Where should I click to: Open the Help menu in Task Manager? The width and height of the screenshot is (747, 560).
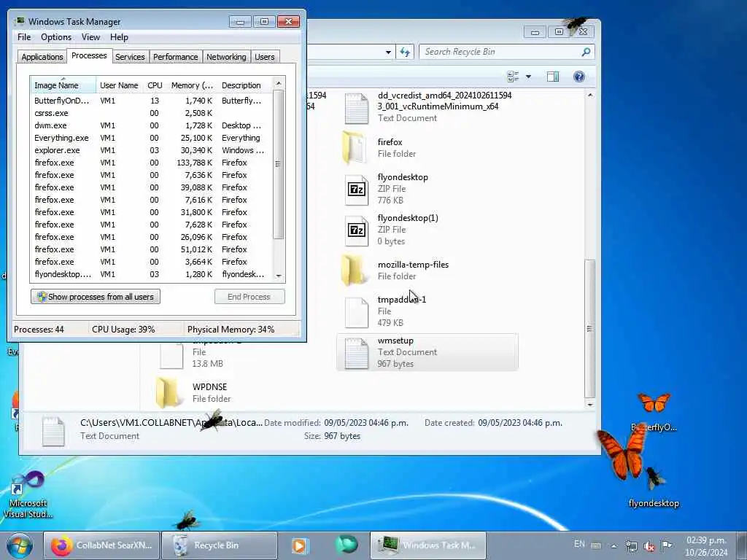pos(119,37)
